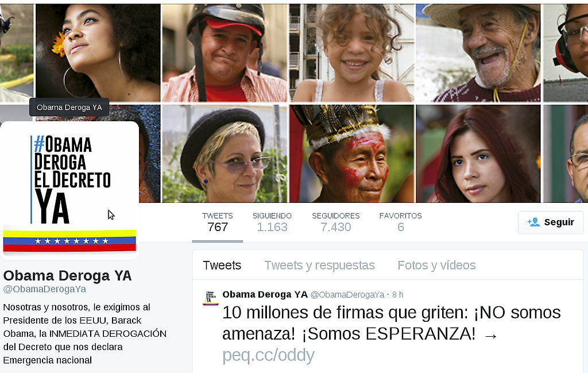
Task: Click the Obama Deroga YA profile picture
Action: [69, 191]
